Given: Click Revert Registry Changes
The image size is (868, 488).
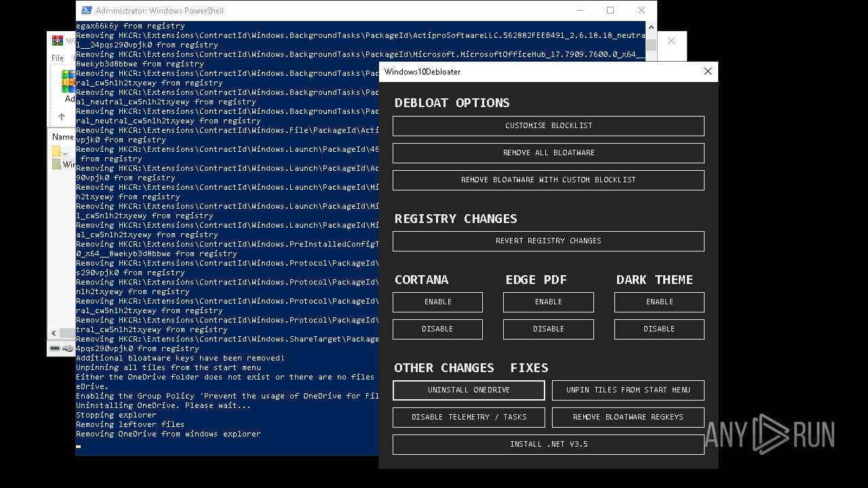Looking at the screenshot, I should [548, 241].
